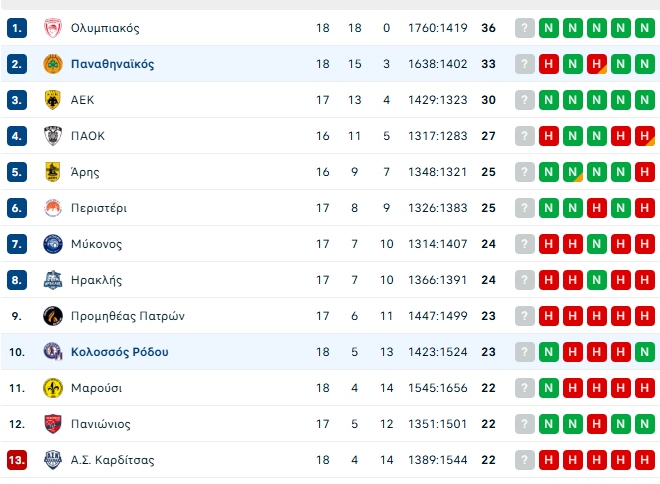Open the Παναθηναϊκός team link

coord(112,64)
